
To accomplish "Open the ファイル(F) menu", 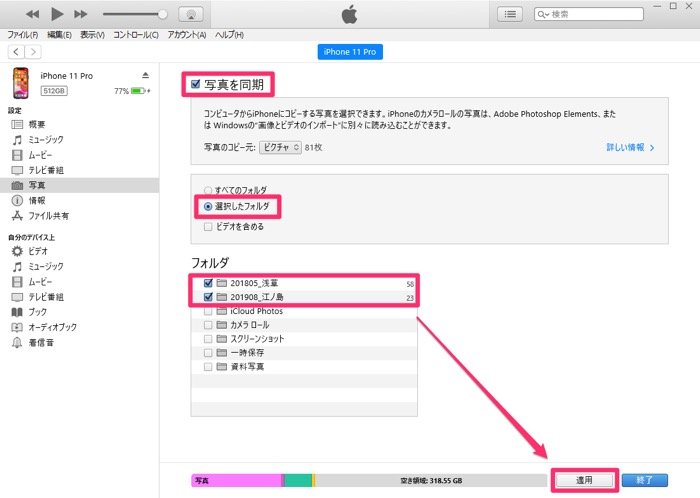I will [x=23, y=35].
